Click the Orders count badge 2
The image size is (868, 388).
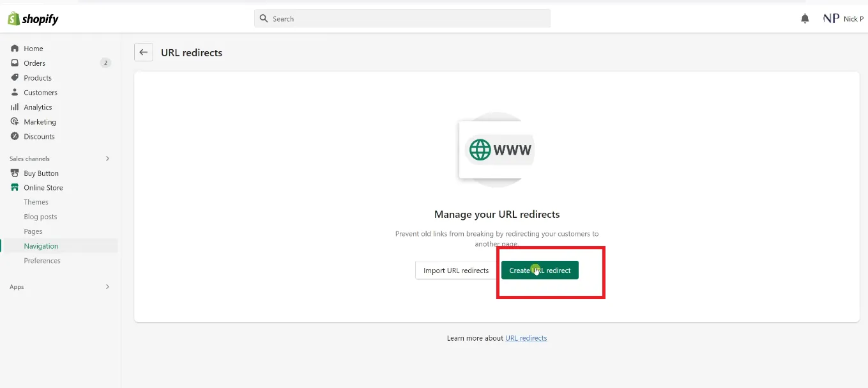pos(105,63)
